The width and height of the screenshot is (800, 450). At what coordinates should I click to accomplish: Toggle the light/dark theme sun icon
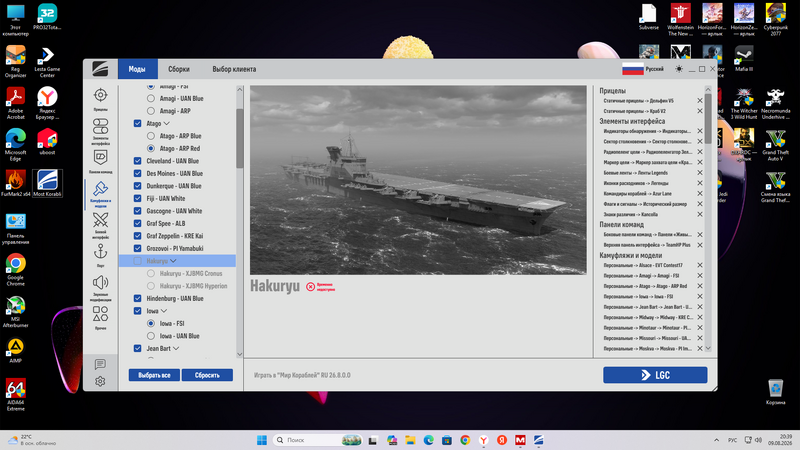coord(679,69)
